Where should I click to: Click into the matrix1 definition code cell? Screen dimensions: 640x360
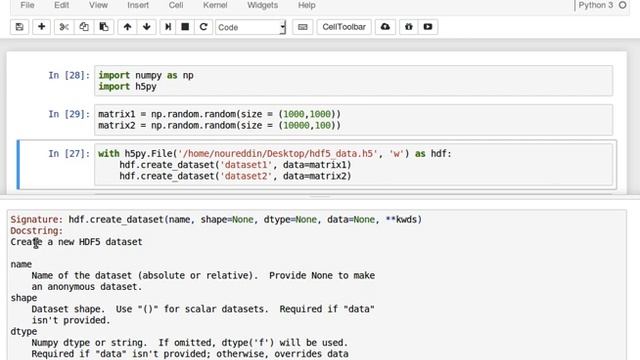point(353,120)
